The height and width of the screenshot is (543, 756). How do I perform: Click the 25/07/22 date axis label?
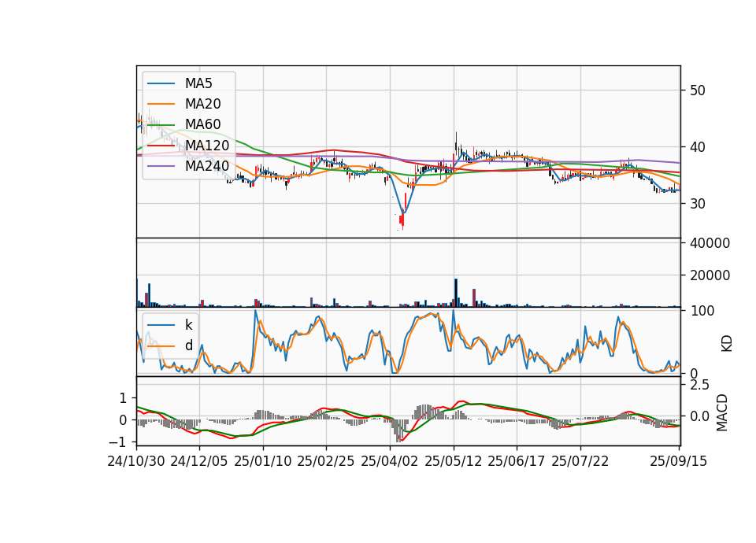(x=580, y=461)
